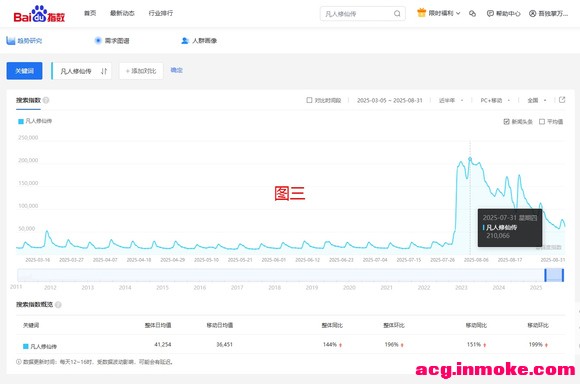Viewport: 580px width, 384px height.
Task: Click the right handle of the timeline range slider
Action: (x=563, y=275)
